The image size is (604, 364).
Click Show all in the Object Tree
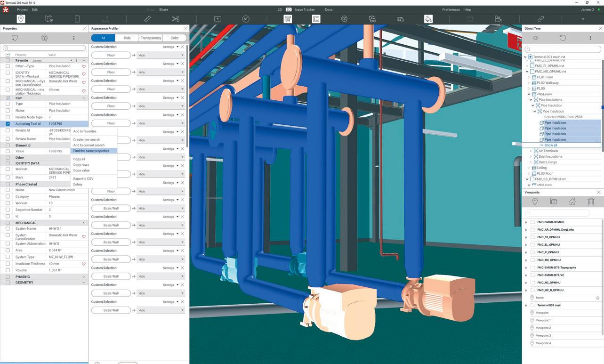coord(551,145)
